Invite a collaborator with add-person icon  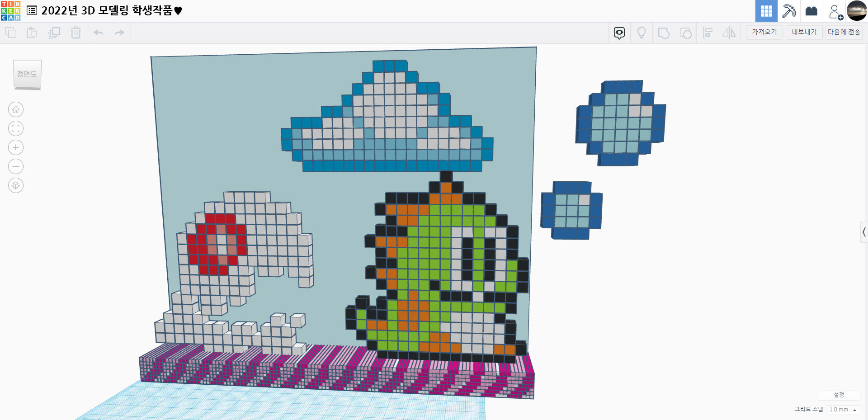836,11
